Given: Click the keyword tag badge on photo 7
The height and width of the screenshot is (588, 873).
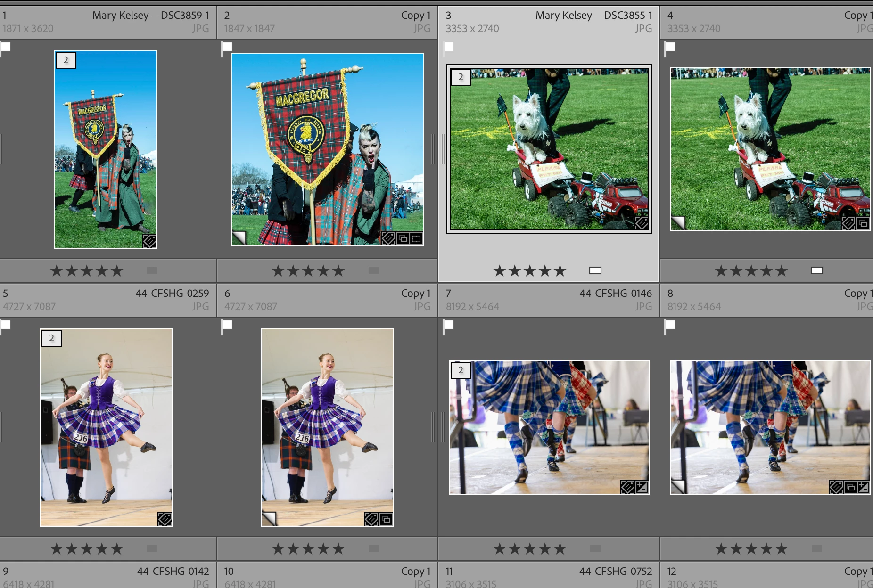Looking at the screenshot, I should (627, 487).
